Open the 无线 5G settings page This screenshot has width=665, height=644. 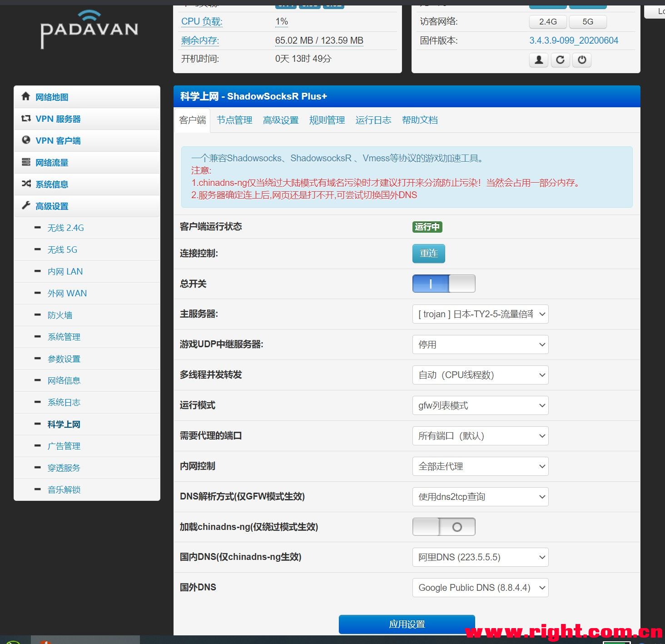87,250
